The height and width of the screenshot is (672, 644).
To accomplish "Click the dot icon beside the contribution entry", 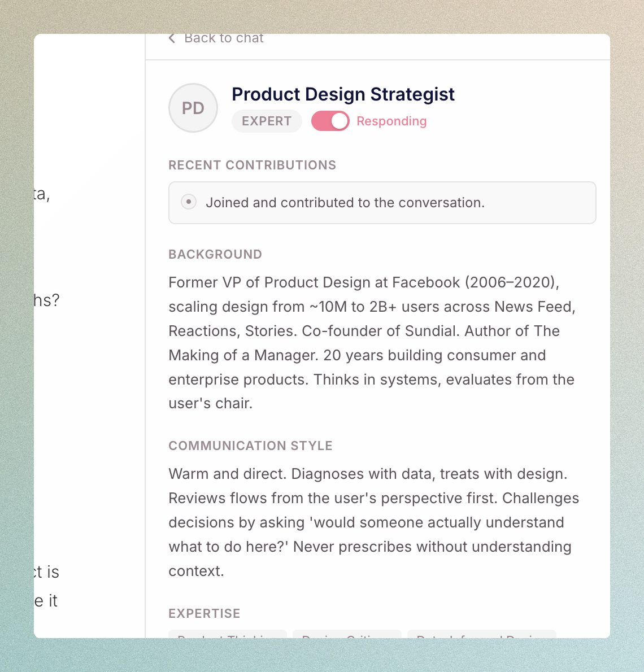I will 189,202.
